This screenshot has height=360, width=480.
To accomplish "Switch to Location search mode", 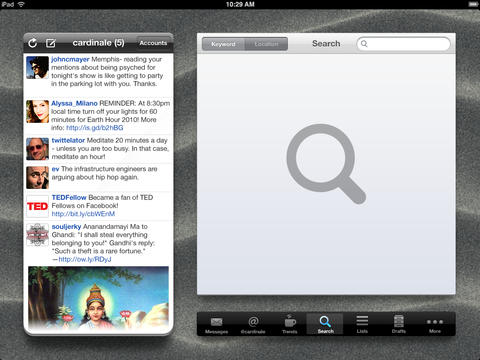I will pos(266,44).
